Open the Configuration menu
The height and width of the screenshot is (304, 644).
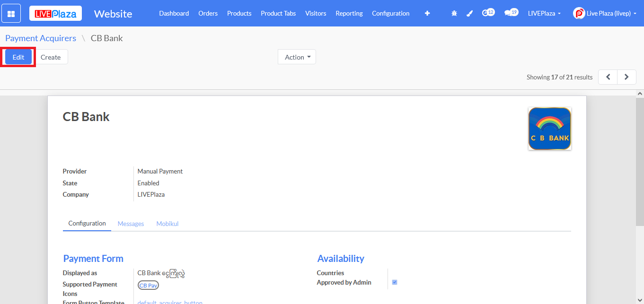tap(391, 13)
